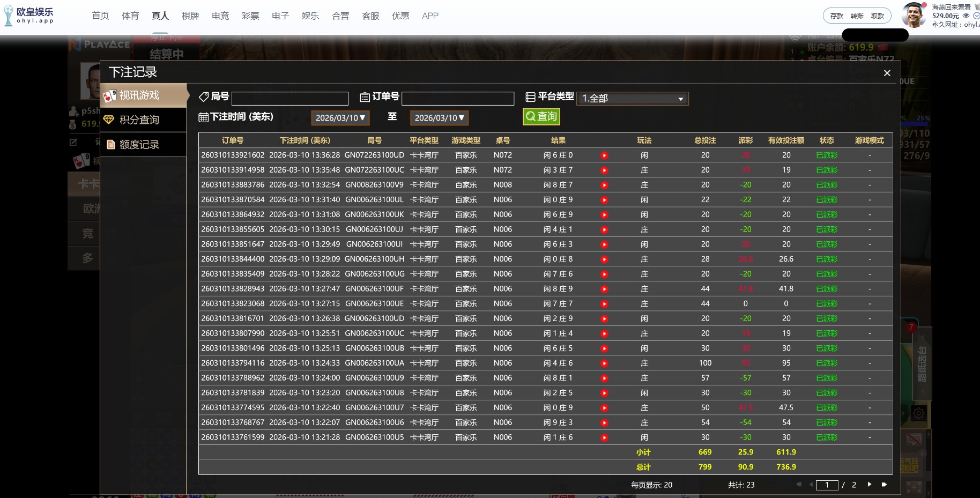
Task: Click the page number input box
Action: (827, 485)
